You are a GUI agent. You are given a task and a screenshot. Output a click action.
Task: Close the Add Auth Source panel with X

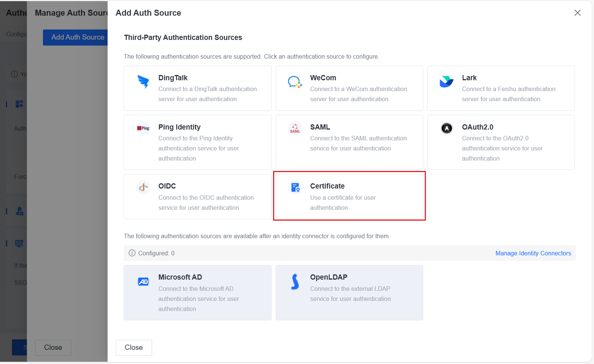(578, 13)
